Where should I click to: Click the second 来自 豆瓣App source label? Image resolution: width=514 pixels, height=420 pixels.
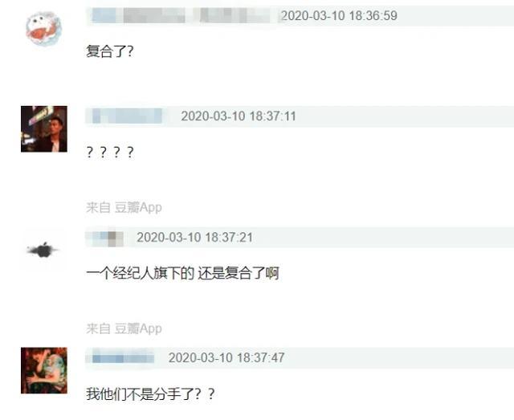click(124, 328)
